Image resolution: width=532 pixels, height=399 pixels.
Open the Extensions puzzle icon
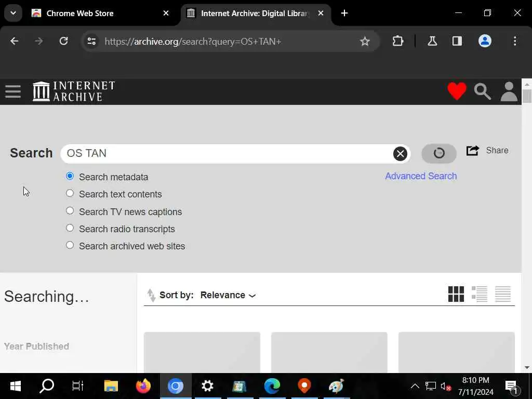pyautogui.click(x=397, y=42)
